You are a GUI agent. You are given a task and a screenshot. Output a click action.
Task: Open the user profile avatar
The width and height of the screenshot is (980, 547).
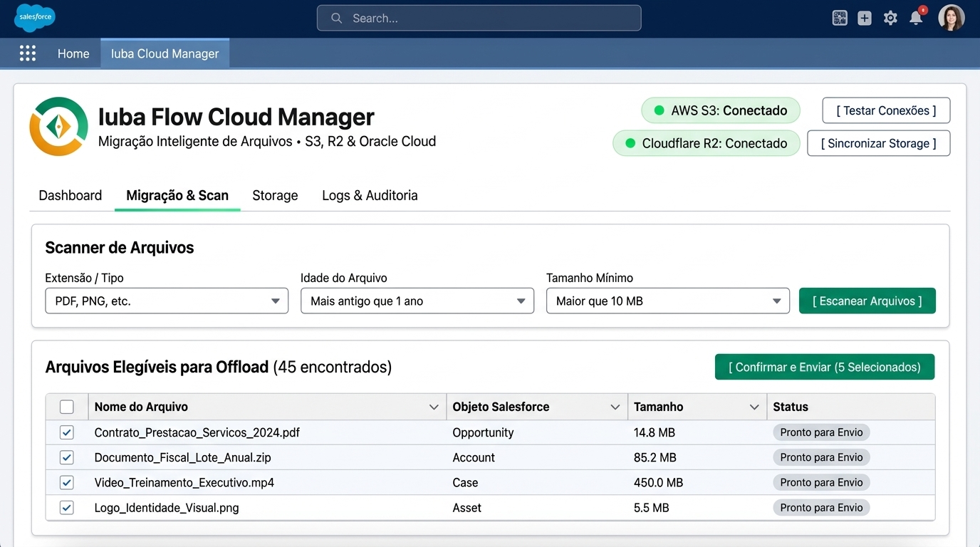pyautogui.click(x=952, y=19)
